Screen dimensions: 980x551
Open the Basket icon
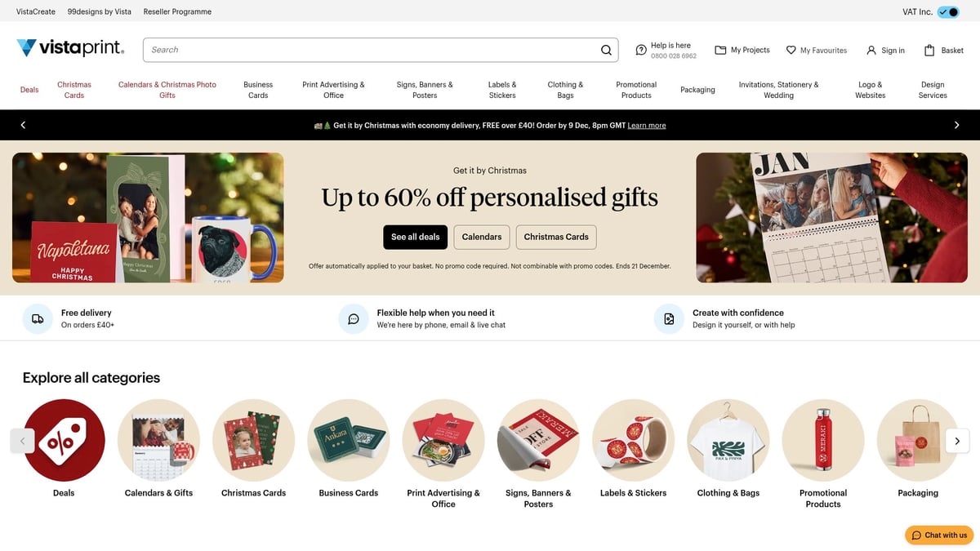[929, 50]
